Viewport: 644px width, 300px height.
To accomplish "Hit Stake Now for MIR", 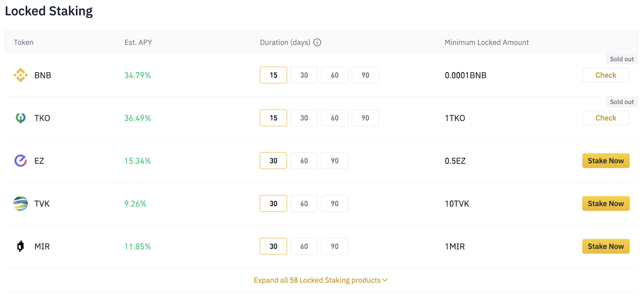I will pyautogui.click(x=605, y=246).
